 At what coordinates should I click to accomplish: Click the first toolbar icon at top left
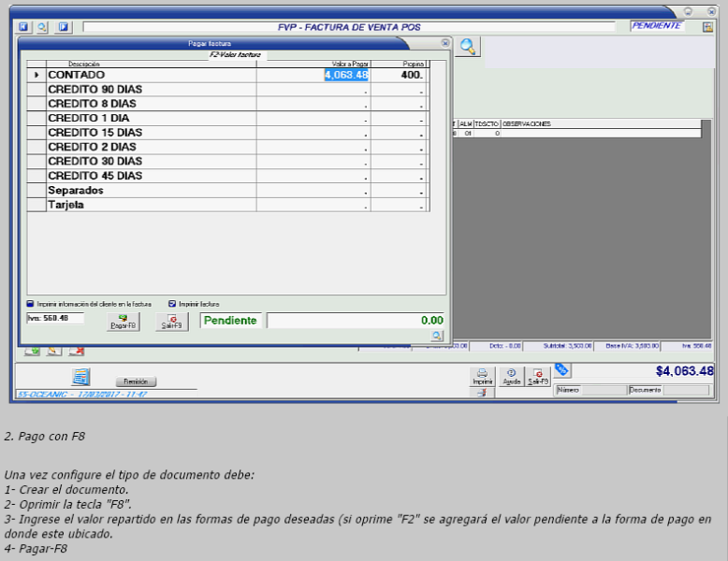pyautogui.click(x=24, y=27)
